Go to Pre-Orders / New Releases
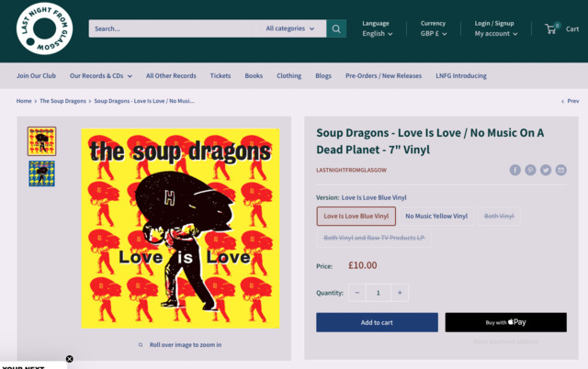The image size is (588, 369). point(383,75)
